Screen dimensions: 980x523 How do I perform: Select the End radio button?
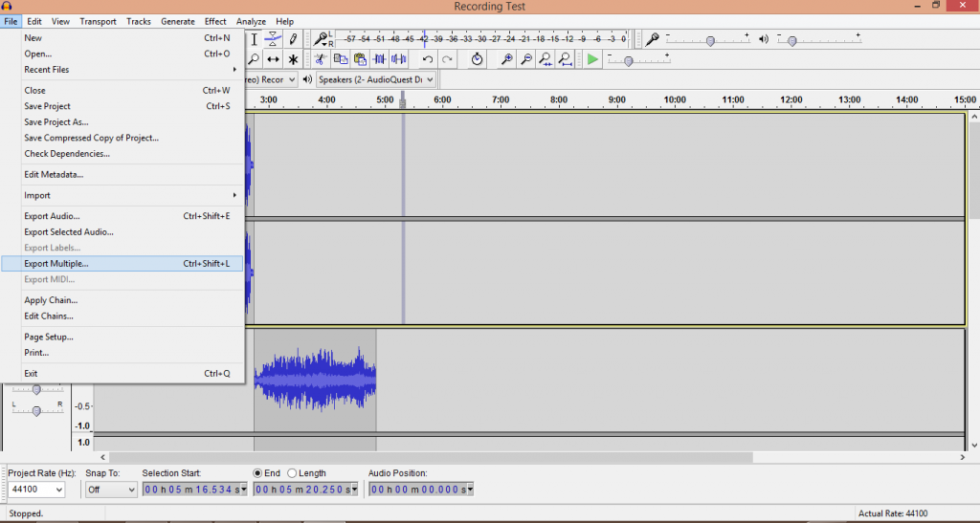point(257,473)
